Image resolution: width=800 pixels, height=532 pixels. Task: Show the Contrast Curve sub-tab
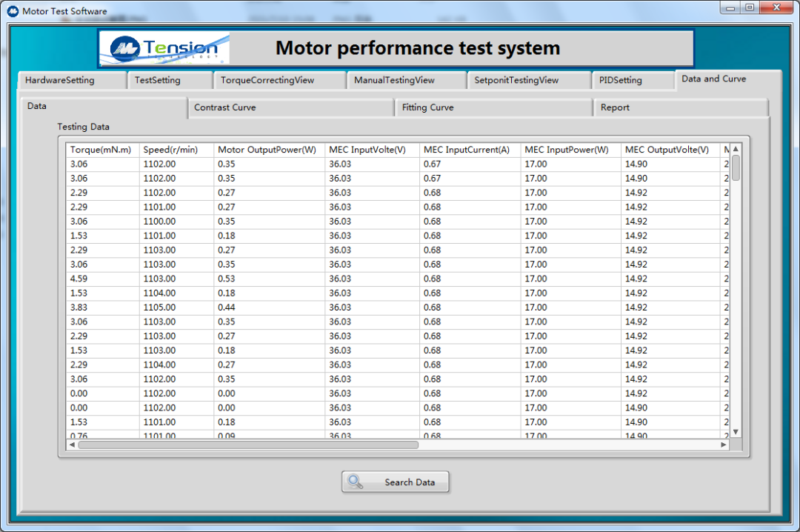click(291, 107)
